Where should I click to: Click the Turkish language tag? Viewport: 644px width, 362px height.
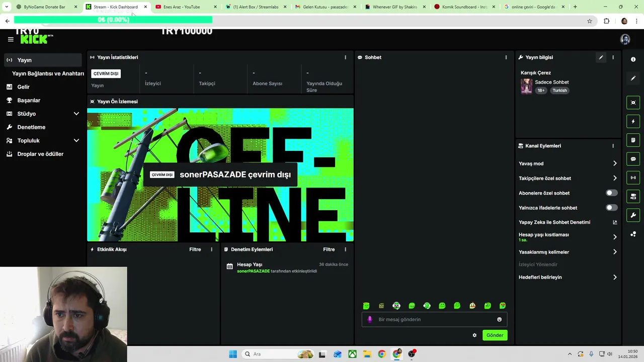(559, 90)
